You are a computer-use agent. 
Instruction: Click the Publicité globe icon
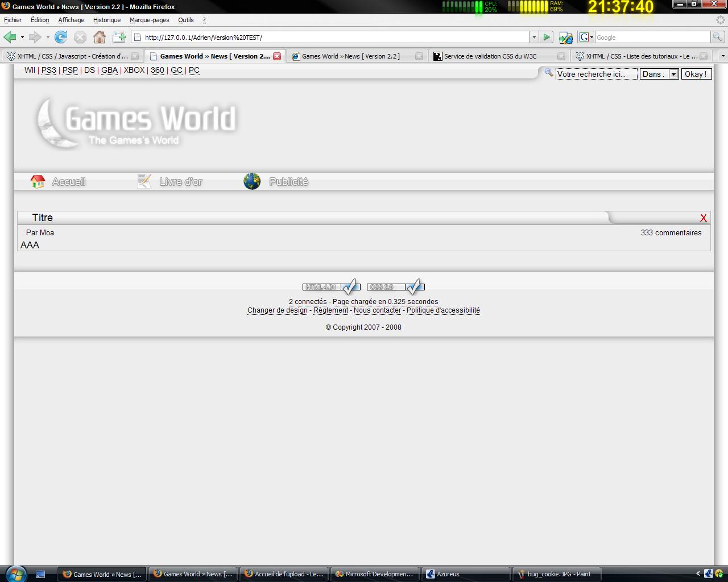click(252, 181)
